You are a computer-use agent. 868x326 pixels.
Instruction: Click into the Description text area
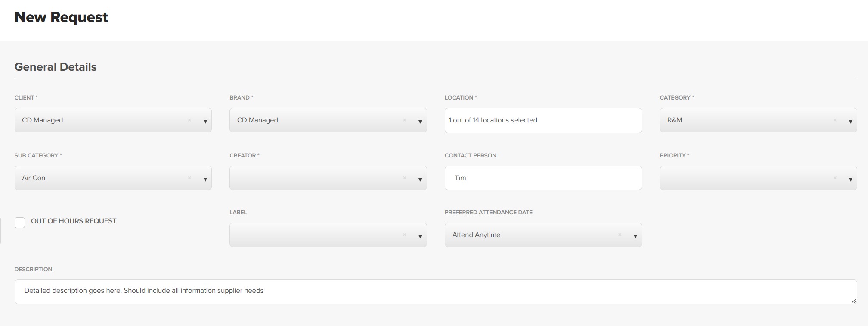coord(435,292)
